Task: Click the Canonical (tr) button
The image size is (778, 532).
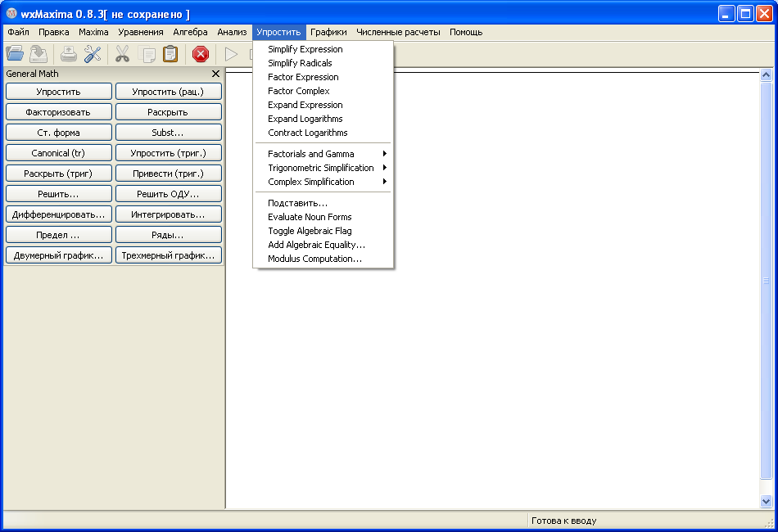Action: pyautogui.click(x=58, y=153)
